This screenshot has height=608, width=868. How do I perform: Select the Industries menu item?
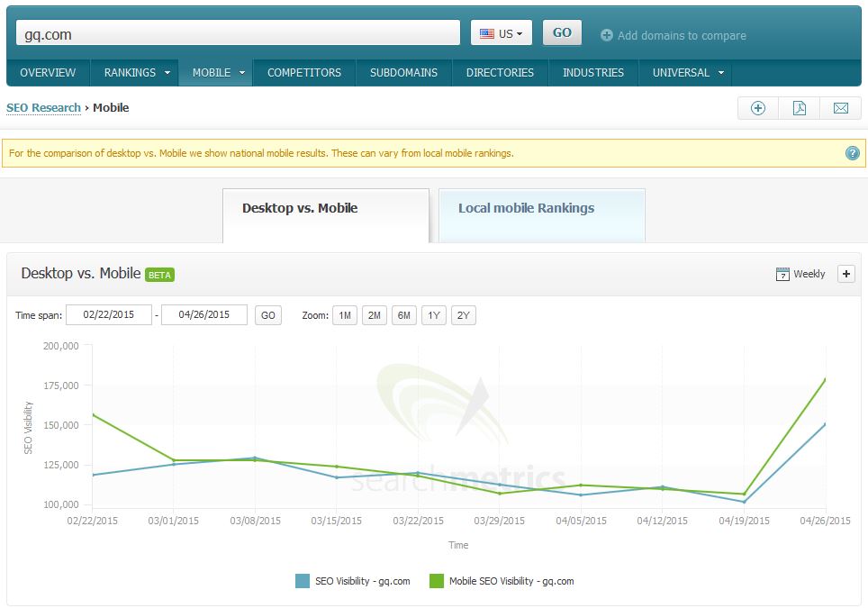592,73
